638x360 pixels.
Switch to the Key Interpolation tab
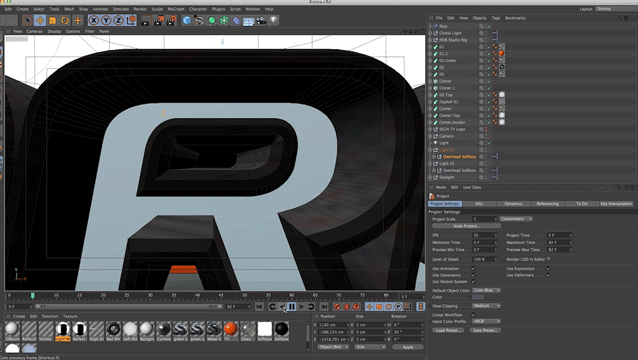[x=616, y=204]
